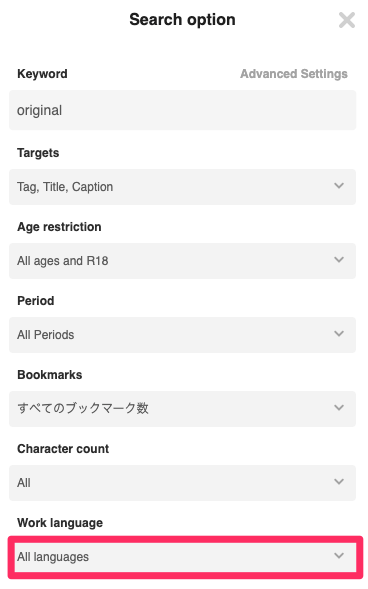Click the chevron arrow in the Period selector

pyautogui.click(x=339, y=334)
